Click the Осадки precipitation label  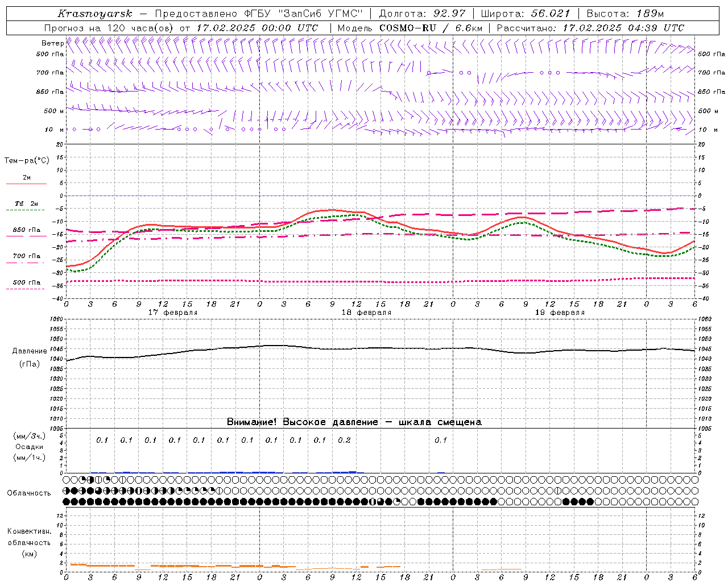(x=29, y=447)
